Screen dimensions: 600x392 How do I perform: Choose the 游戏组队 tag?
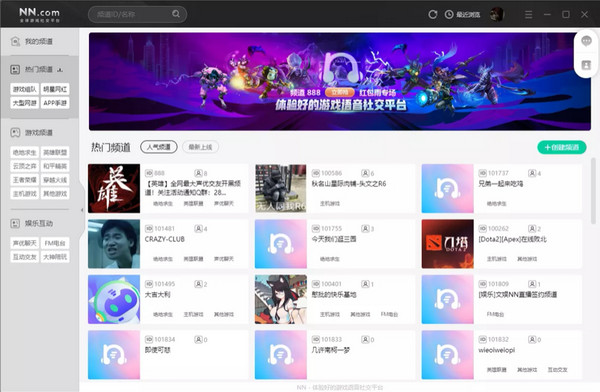[x=24, y=89]
